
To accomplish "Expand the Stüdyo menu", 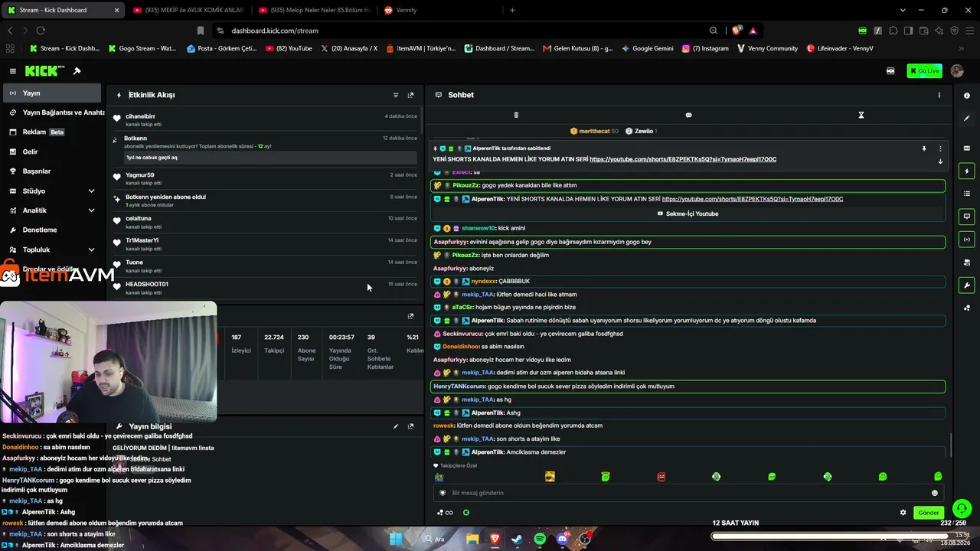I will click(51, 191).
